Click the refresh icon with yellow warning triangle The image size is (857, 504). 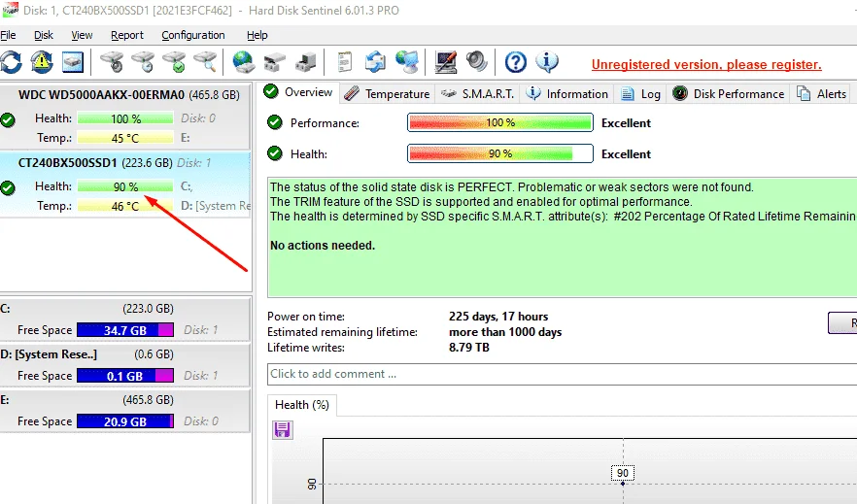pos(42,62)
